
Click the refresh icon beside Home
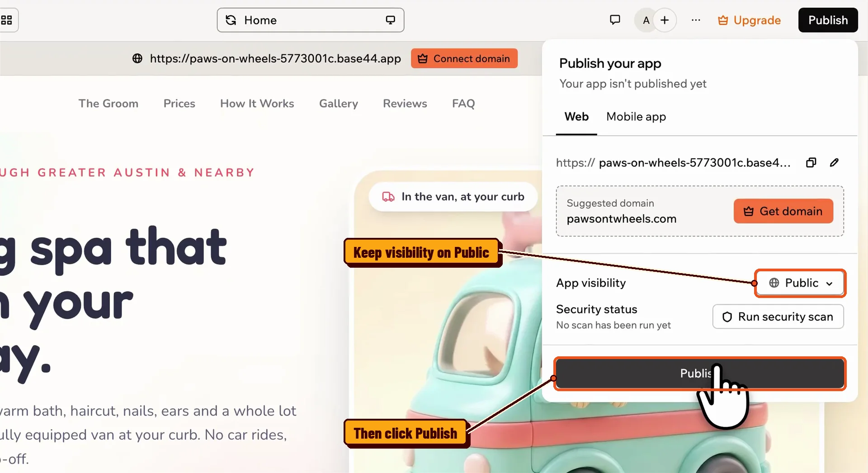231,20
